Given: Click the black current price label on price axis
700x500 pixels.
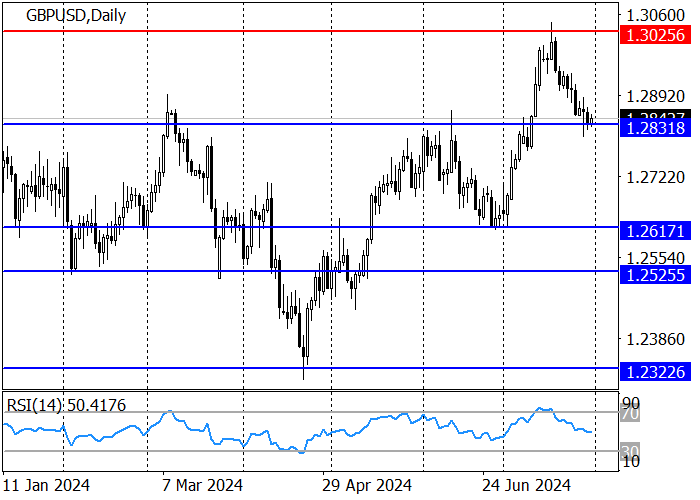Looking at the screenshot, I should [655, 114].
